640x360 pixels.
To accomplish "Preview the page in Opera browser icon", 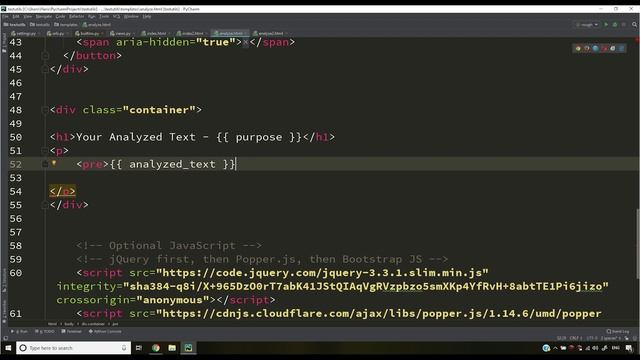I will point(604,49).
